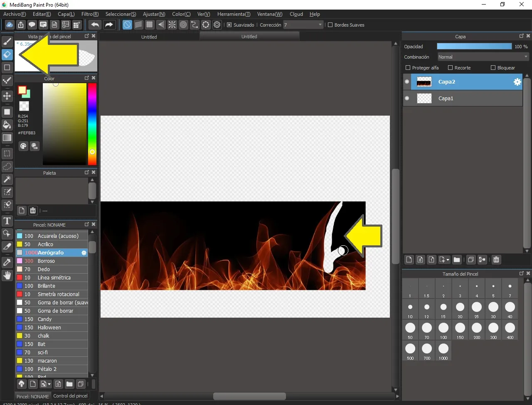Click the canvas horizontal scrollbar thumb
The image size is (532, 405).
(x=249, y=396)
